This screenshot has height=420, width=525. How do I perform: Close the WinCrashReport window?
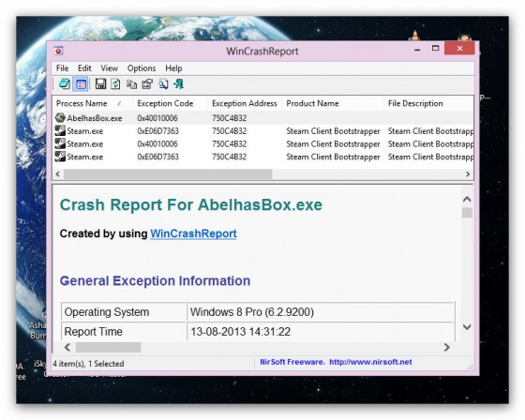pos(459,49)
